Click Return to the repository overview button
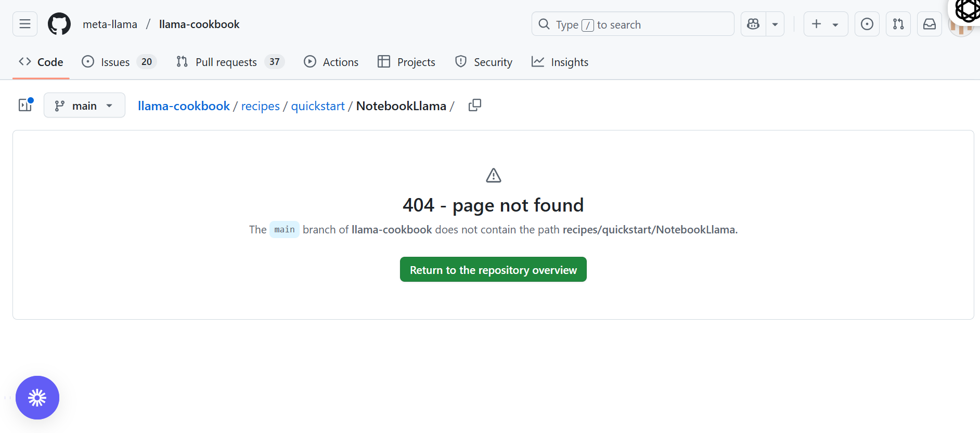The image size is (980, 433). tap(493, 269)
